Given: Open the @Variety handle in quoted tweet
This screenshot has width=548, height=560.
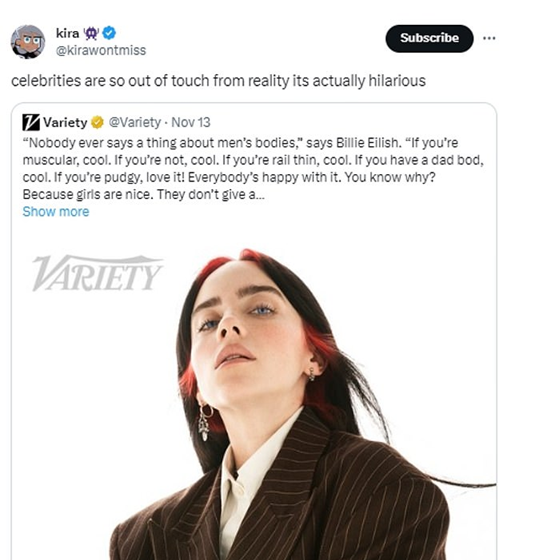Looking at the screenshot, I should point(135,122).
